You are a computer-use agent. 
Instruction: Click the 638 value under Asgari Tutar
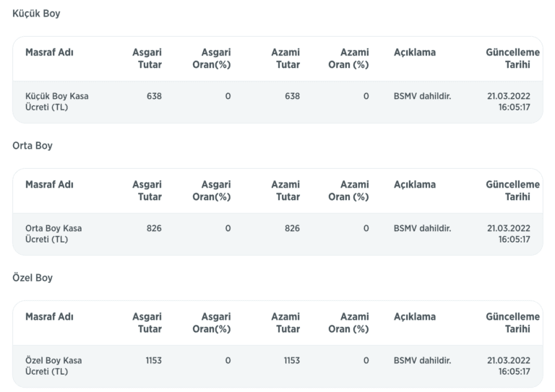pyautogui.click(x=153, y=96)
